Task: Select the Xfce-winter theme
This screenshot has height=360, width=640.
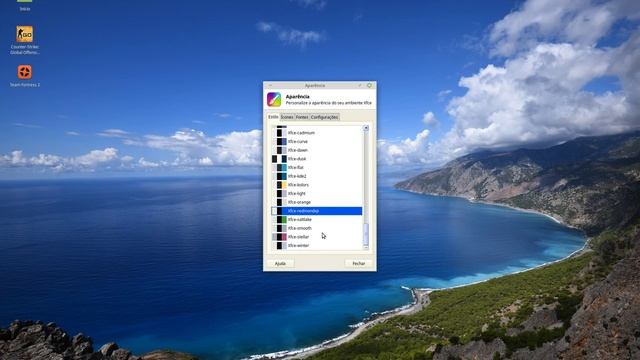Action: pos(317,245)
